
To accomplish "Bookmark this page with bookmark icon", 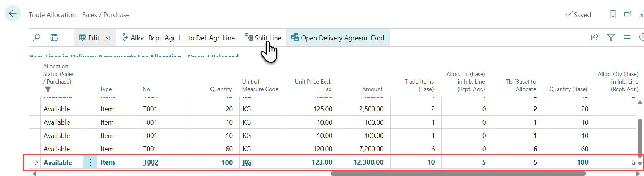I will 613,14.
